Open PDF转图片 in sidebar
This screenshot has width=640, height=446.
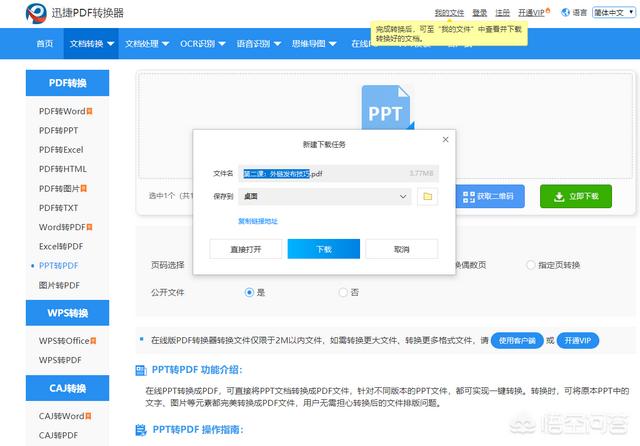click(59, 189)
